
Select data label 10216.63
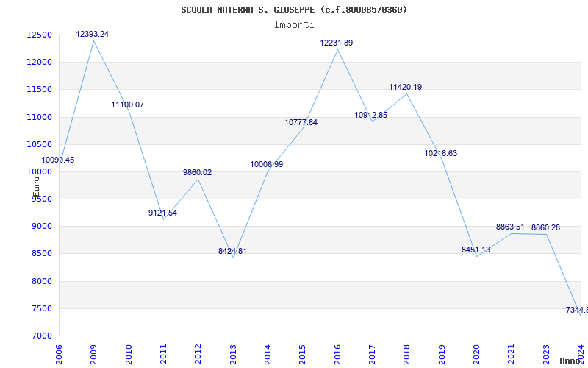(x=440, y=153)
